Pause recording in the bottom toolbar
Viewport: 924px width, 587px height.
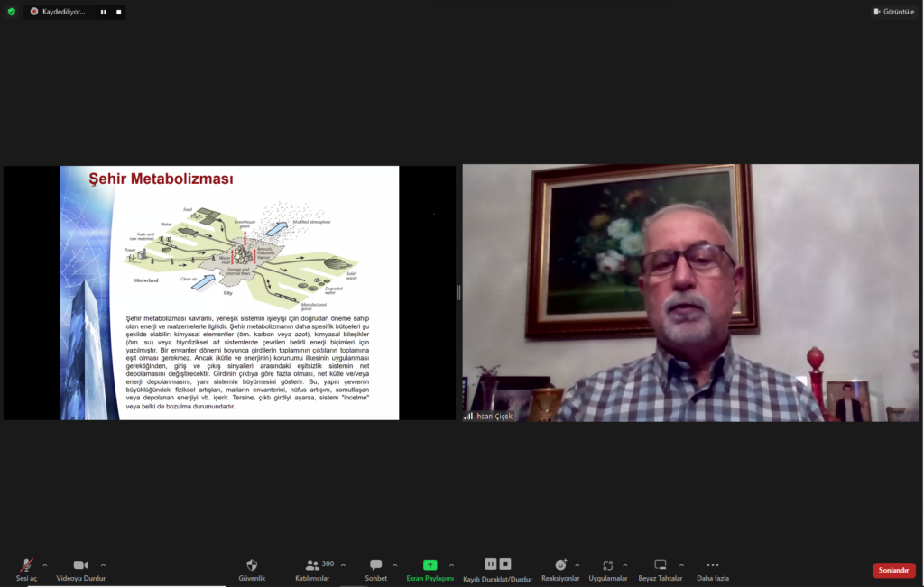[491, 564]
